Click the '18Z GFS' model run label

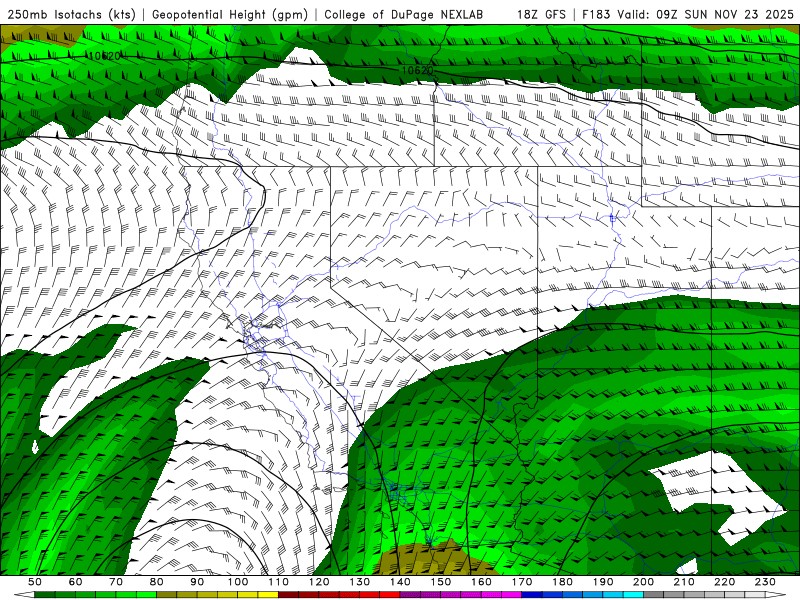541,14
